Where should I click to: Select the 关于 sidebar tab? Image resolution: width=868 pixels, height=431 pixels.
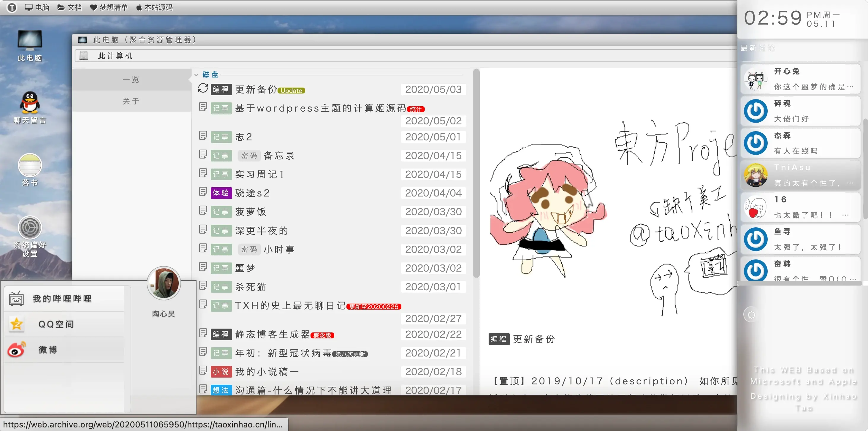pyautogui.click(x=132, y=101)
